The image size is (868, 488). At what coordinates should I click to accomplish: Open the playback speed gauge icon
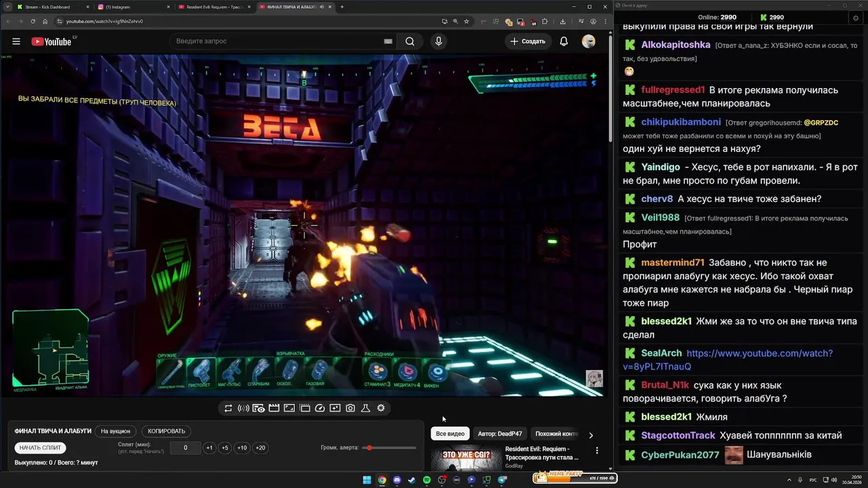[x=320, y=408]
